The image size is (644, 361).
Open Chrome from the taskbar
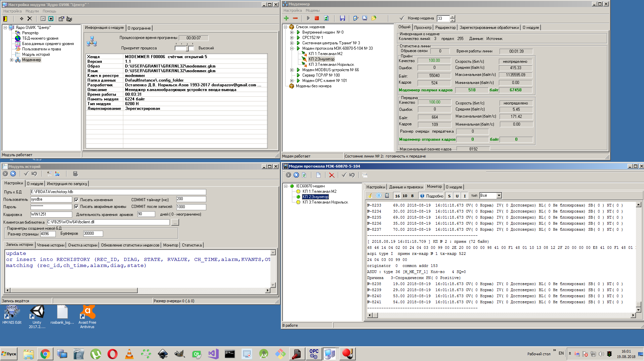45,354
